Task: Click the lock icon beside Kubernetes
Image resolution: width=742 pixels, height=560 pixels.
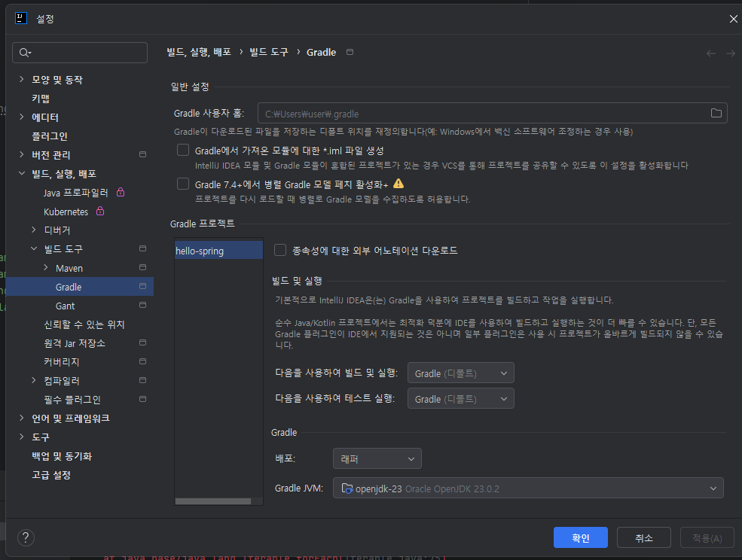Action: (100, 211)
